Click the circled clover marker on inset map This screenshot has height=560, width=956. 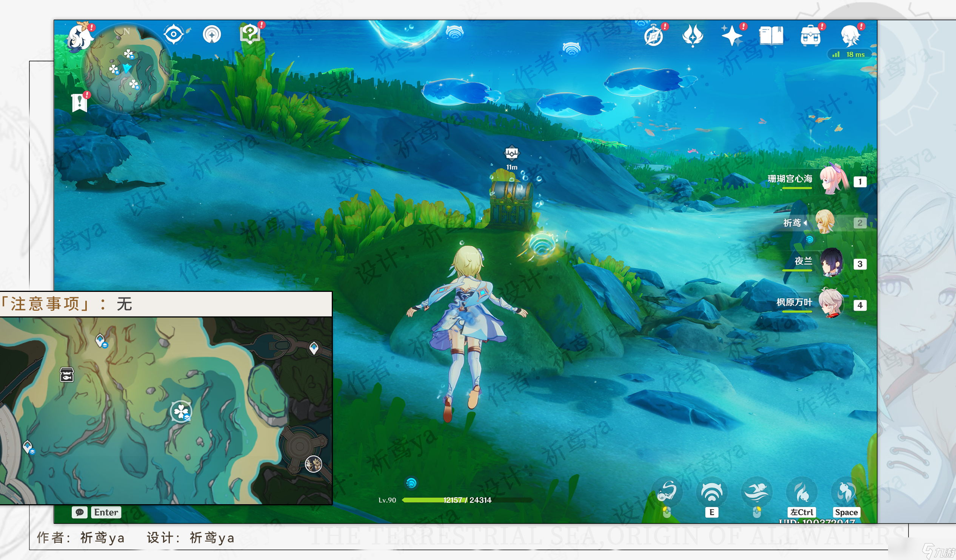point(181,411)
